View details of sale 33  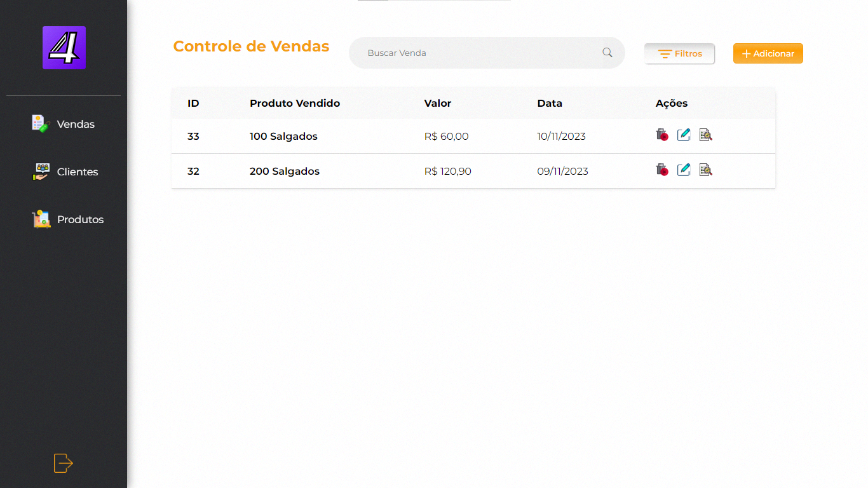(x=705, y=135)
